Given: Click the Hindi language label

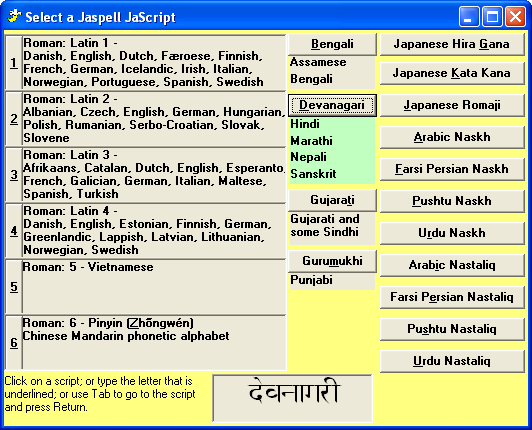Looking at the screenshot, I should (305, 124).
